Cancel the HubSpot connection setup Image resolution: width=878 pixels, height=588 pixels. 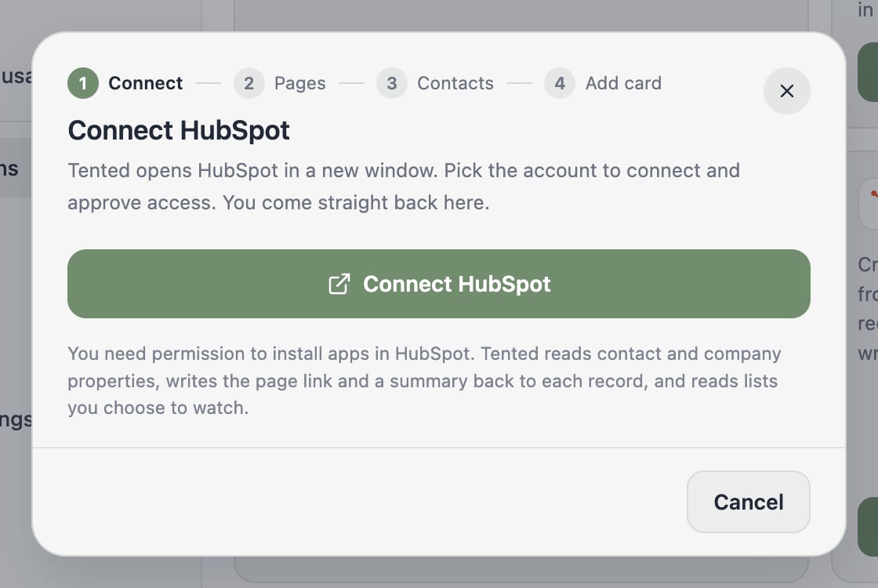(748, 502)
